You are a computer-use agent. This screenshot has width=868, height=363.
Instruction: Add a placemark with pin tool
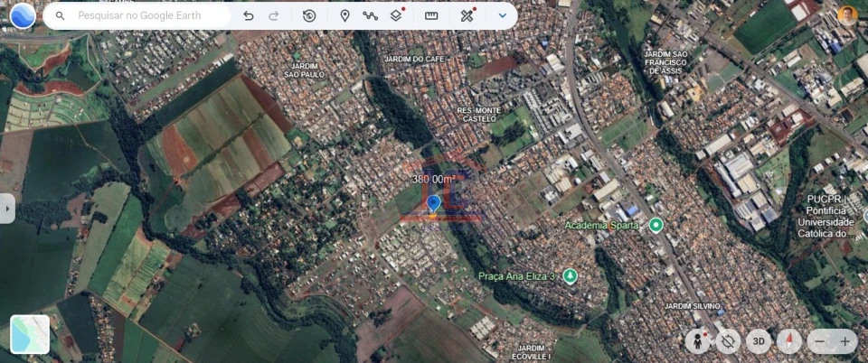coord(344,15)
